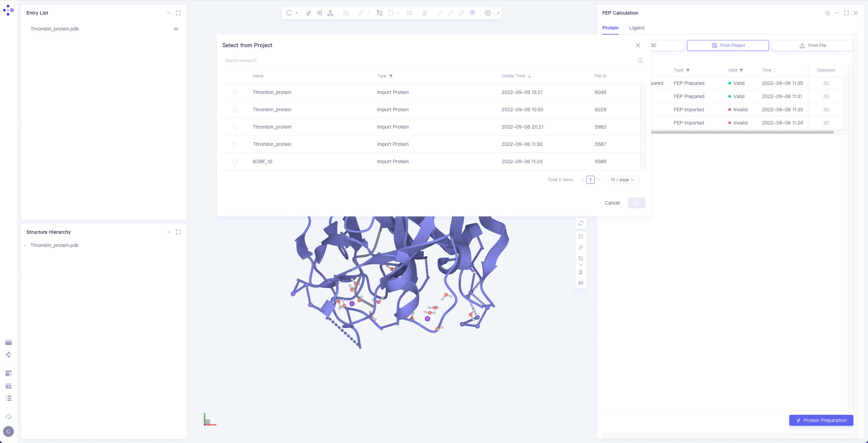
Task: Open the folder icon in left sidebar
Action: coord(8,342)
